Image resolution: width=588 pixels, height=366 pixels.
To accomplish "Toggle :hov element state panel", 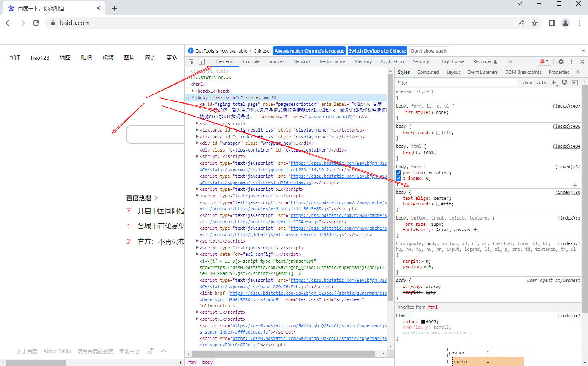I will (527, 83).
